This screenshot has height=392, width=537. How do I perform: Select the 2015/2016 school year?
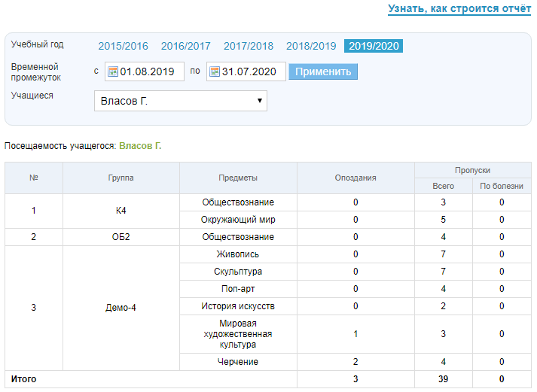click(123, 46)
